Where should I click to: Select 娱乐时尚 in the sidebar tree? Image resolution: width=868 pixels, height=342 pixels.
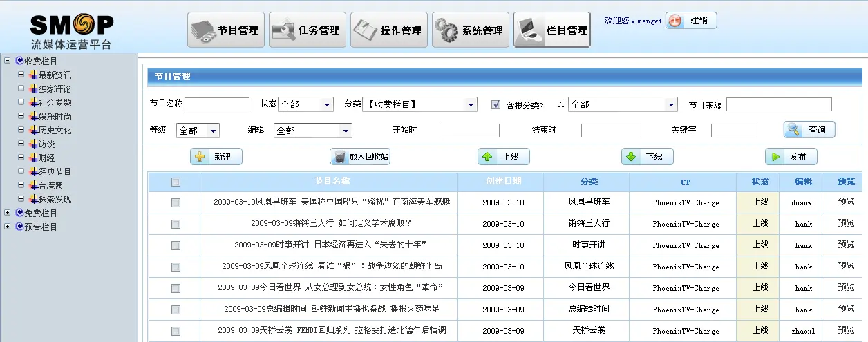55,116
